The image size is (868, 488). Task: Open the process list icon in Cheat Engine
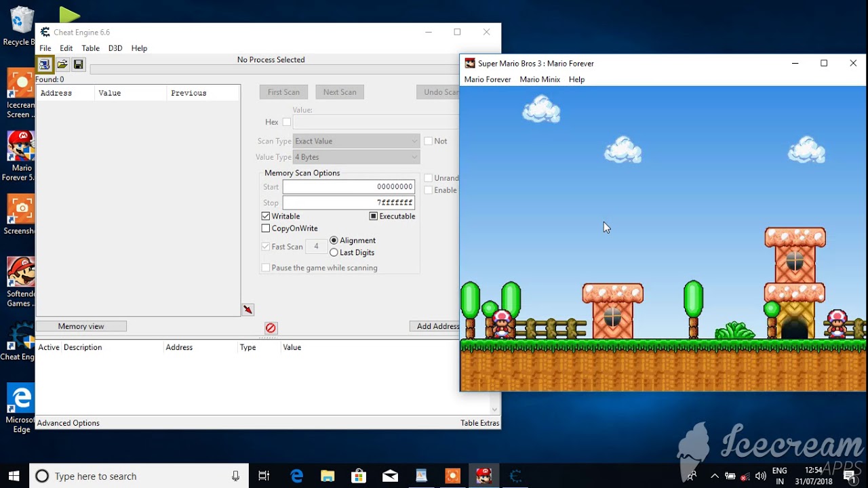coord(45,64)
